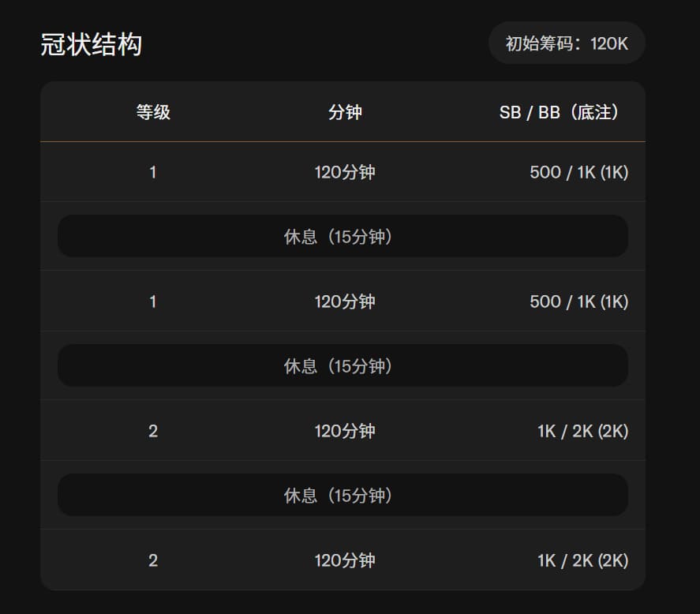Screen dimensions: 700x614
Task: Select the "分钟" column header
Action: coord(345,112)
